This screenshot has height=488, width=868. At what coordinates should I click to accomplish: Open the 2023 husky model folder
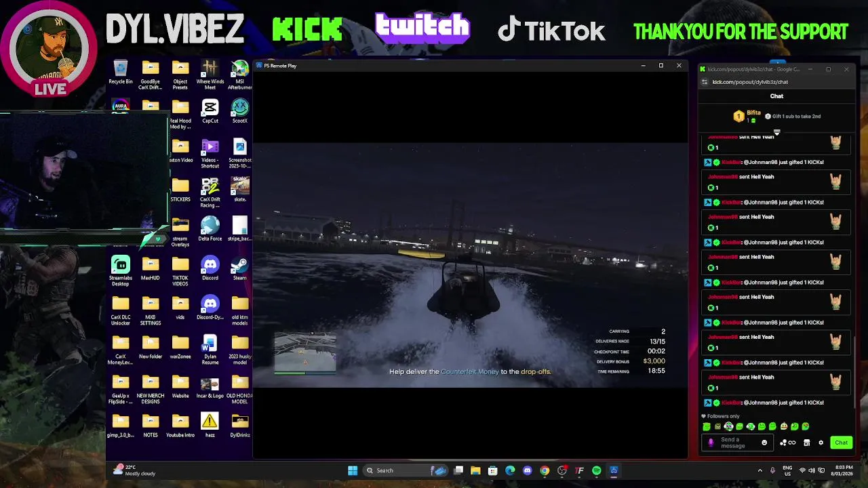pos(240,350)
